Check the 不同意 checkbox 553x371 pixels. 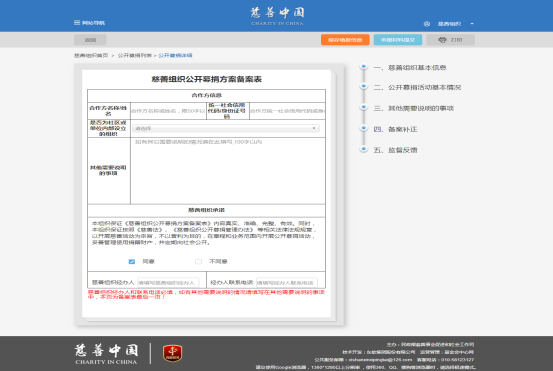[199, 261]
